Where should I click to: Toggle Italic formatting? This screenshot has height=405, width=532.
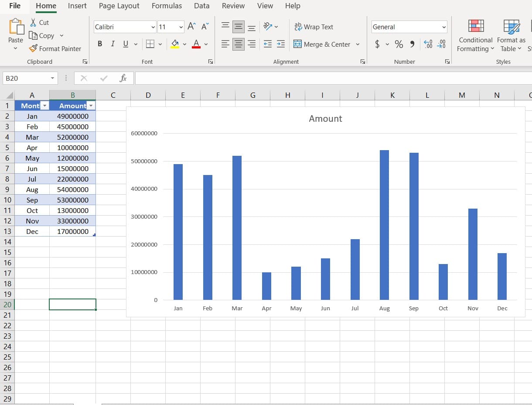pos(113,44)
